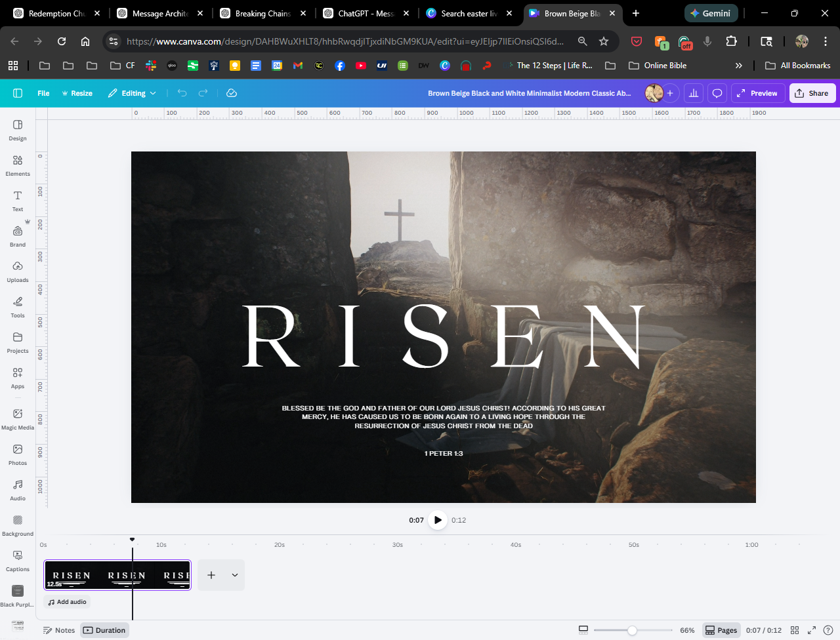Expand the add page options chevron
The height and width of the screenshot is (640, 840).
click(234, 575)
